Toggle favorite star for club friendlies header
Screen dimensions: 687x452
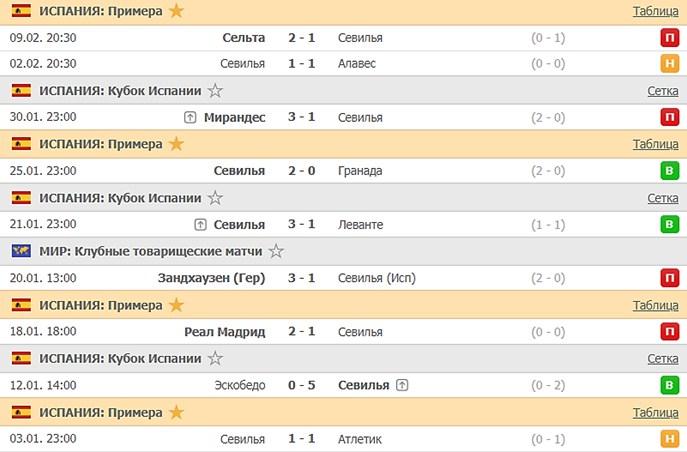276,251
